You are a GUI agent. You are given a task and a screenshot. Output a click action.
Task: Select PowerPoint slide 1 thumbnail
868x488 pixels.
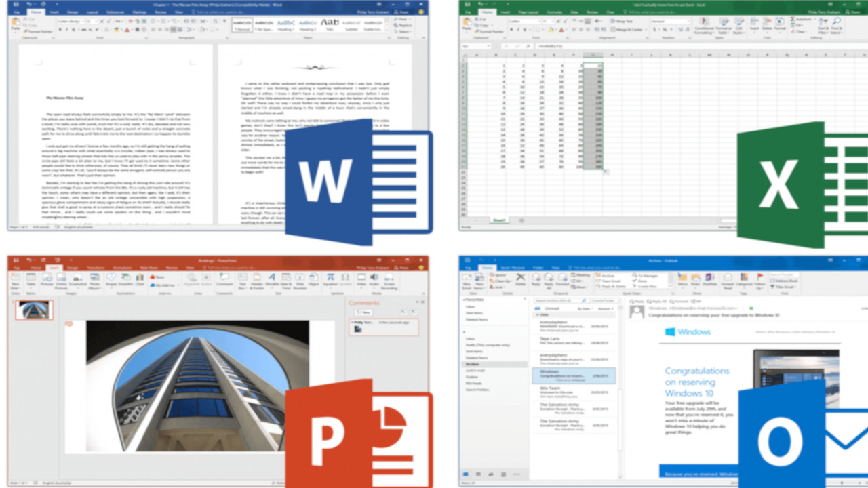(34, 310)
